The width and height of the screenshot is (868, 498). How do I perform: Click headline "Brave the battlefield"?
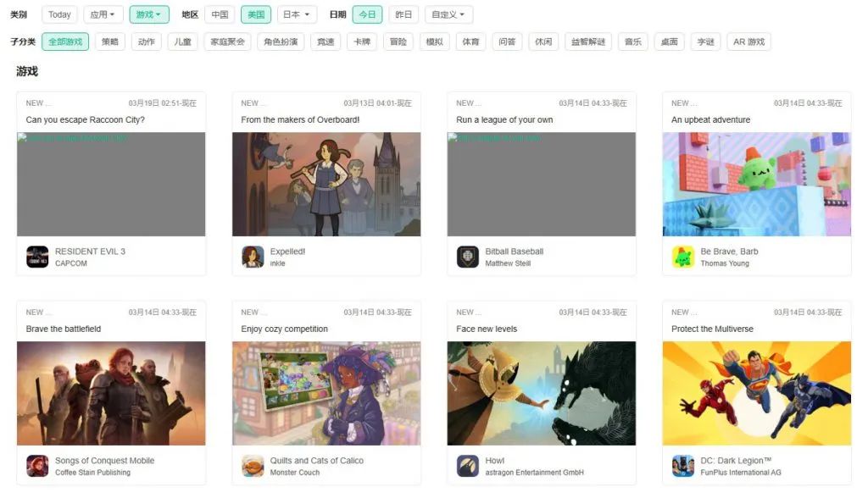[64, 329]
